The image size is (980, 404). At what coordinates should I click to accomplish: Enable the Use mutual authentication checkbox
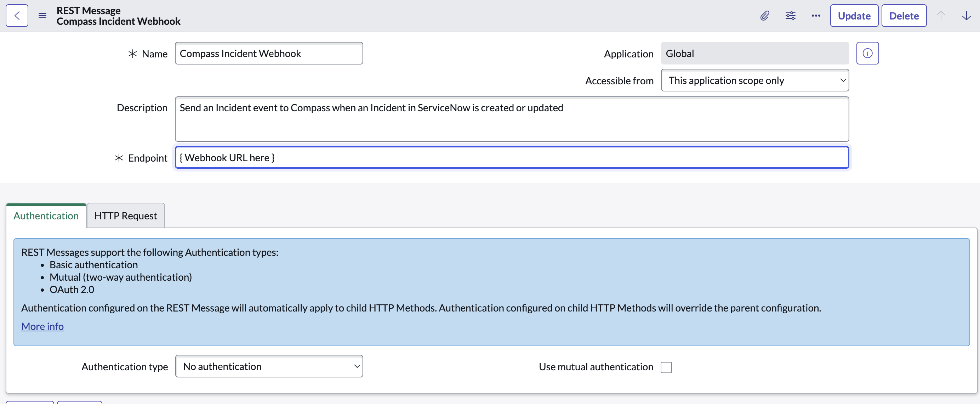666,367
